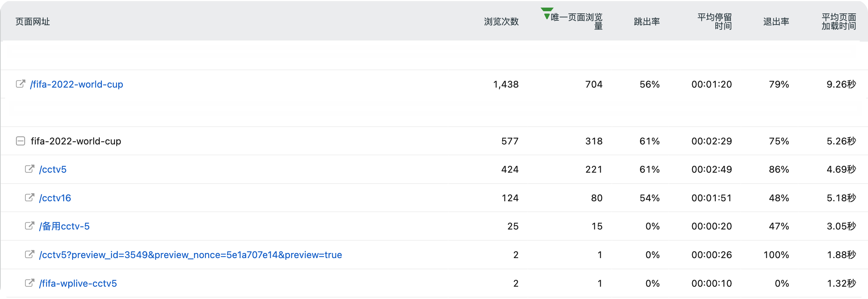
Task: Click the green sort arrow on 唯一页面浏览量
Action: 547,13
